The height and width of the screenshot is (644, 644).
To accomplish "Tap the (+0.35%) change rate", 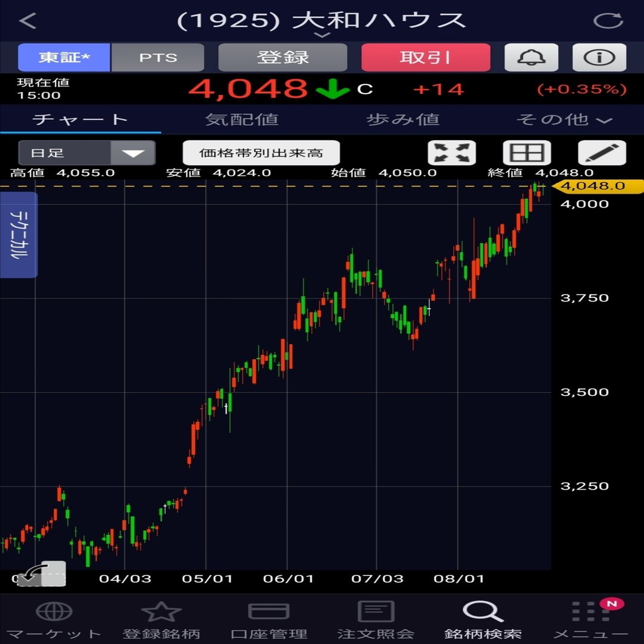I will pos(582,89).
